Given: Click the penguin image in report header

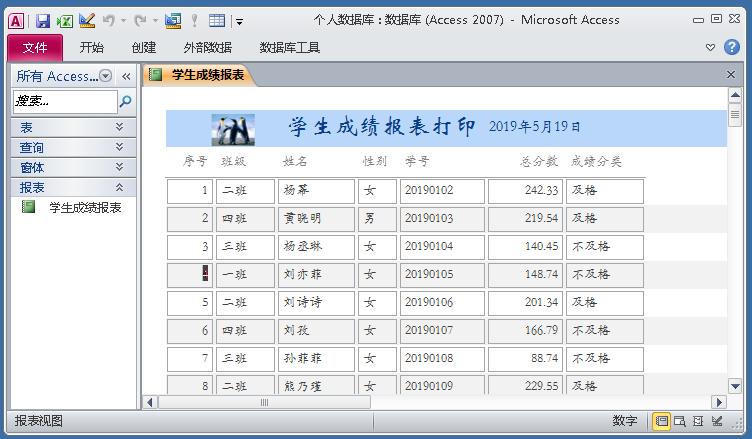Looking at the screenshot, I should tap(233, 130).
